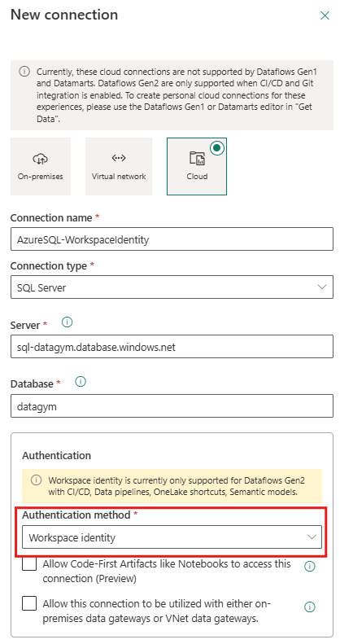The image size is (340, 644).
Task: Click chevron arrow of Workspace identity dropdown
Action: (x=312, y=537)
